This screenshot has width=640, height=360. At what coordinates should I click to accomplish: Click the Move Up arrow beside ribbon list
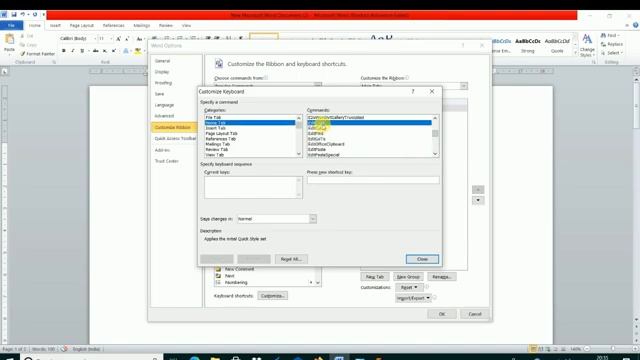(478, 189)
